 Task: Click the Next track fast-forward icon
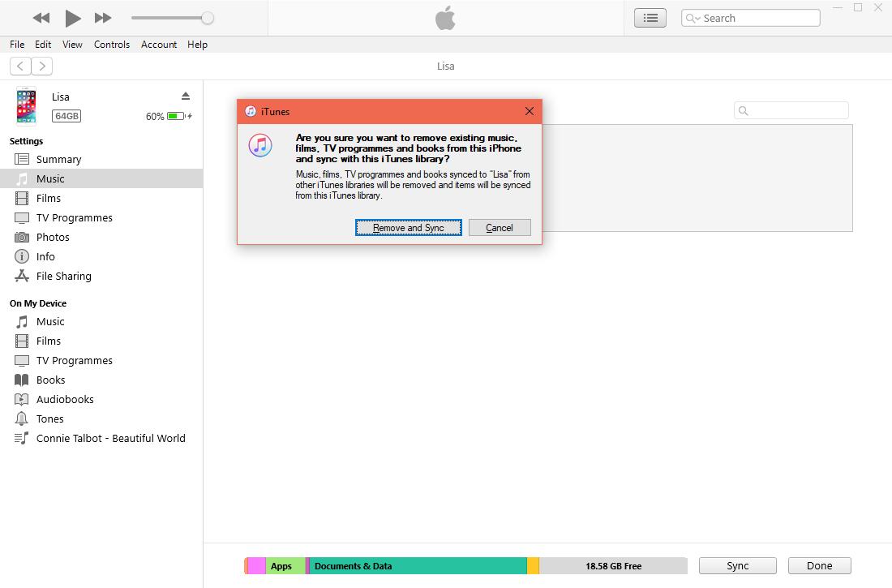[103, 18]
